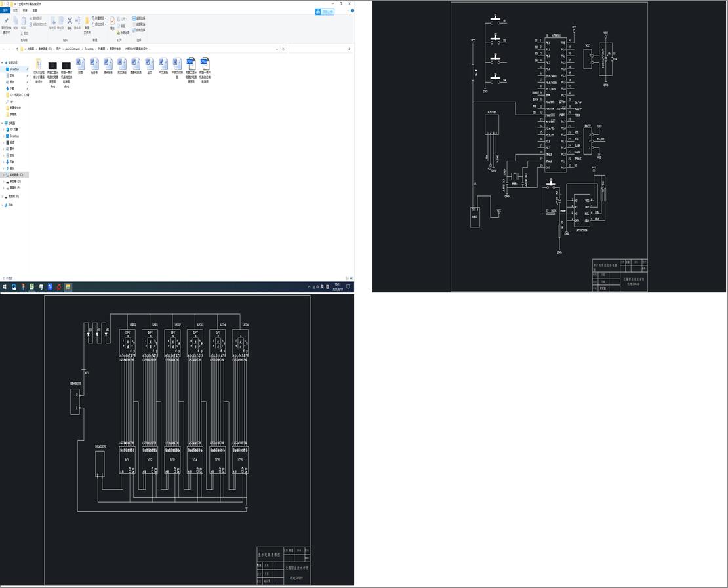The image size is (728, 588).
Task: Select Local Disk (C:) in navigation pane
Action: tap(16, 175)
